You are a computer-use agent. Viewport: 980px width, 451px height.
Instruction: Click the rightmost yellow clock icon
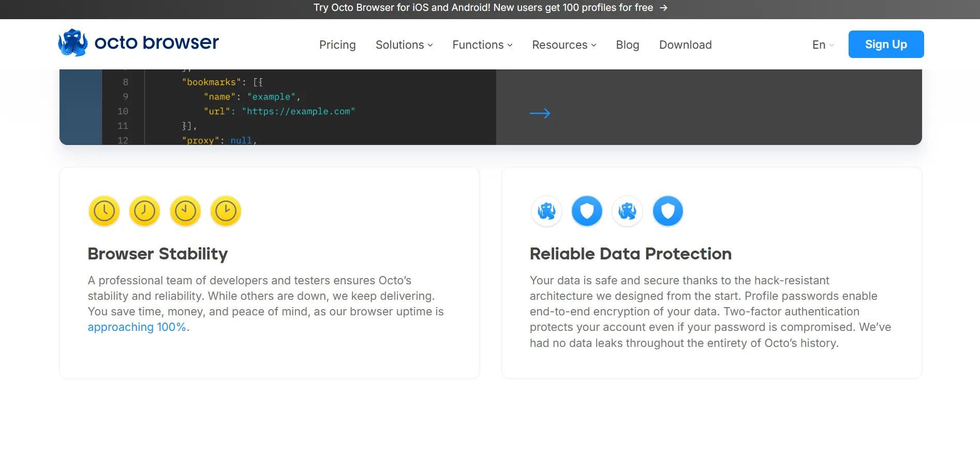(x=226, y=211)
